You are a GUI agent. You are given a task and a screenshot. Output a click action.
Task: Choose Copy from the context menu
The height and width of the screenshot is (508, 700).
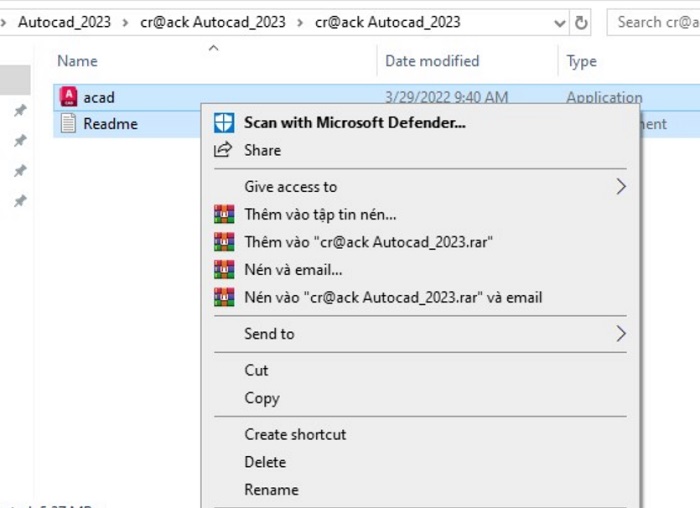click(421, 398)
